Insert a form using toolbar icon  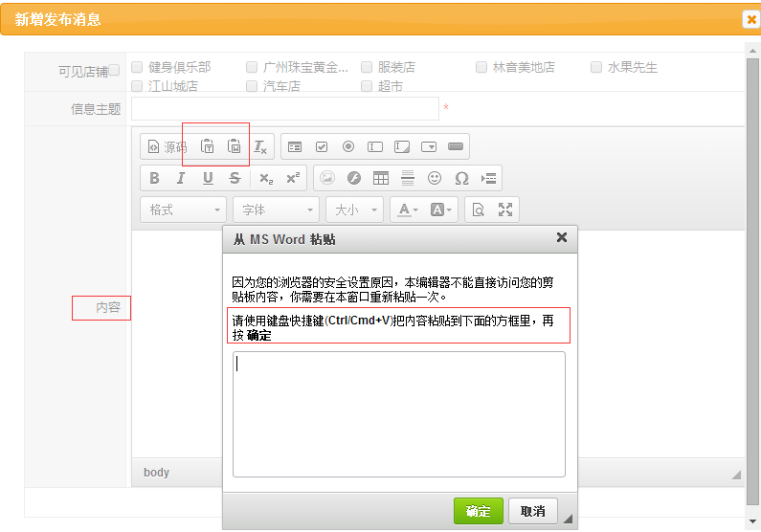coord(295,146)
